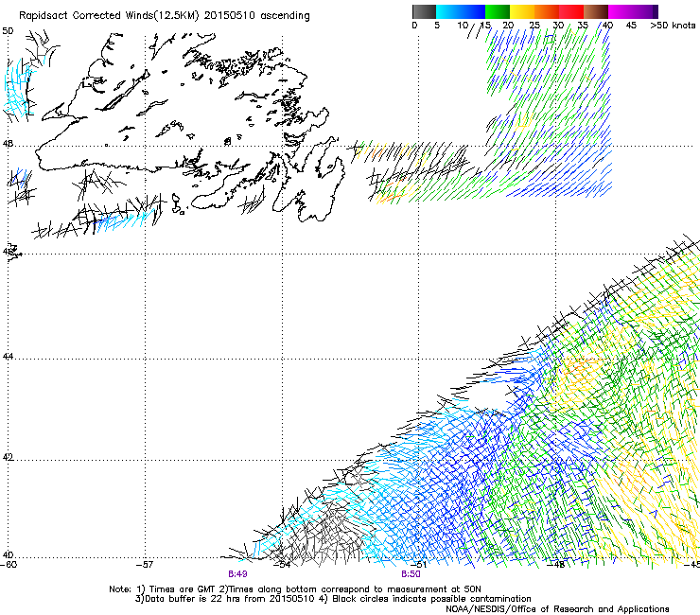Click the '25' label under the color legend

pos(534,25)
